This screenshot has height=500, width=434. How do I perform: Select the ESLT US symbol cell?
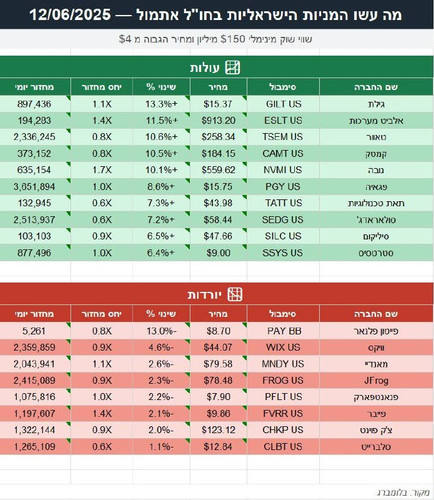[283, 120]
